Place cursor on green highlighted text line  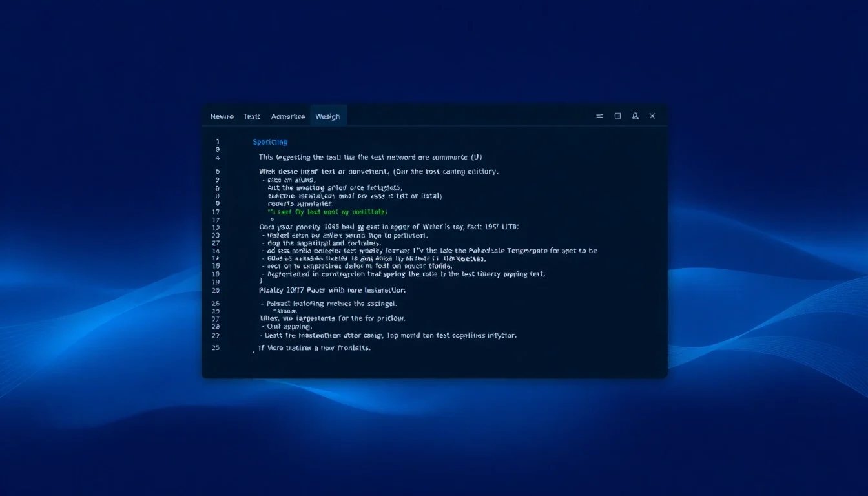[327, 211]
